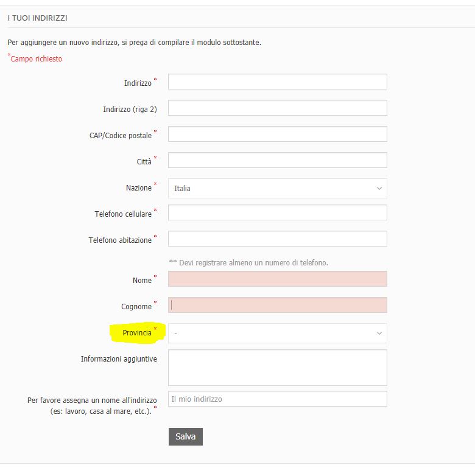Click the 'Il mio indirizzo' name field
Screen dimensions: 475x476
[277, 399]
